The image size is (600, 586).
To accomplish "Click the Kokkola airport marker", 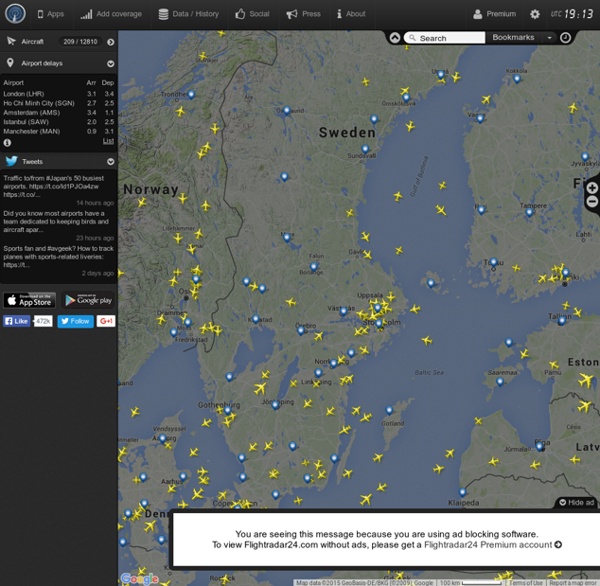I will point(517,79).
